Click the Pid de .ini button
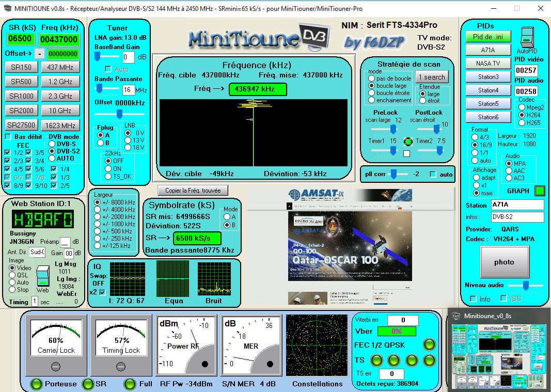Screen dimensions: 551x392 pos(488,37)
